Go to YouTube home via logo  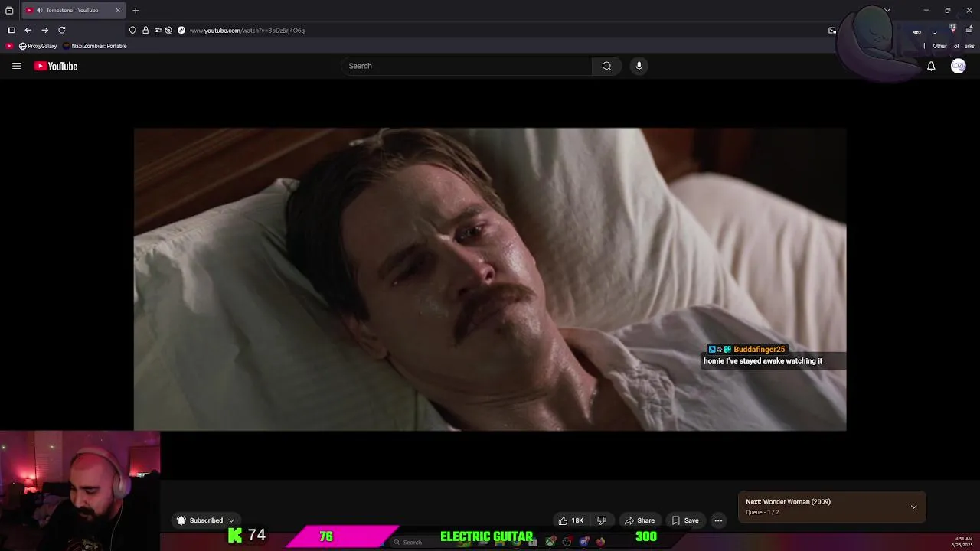coord(56,66)
